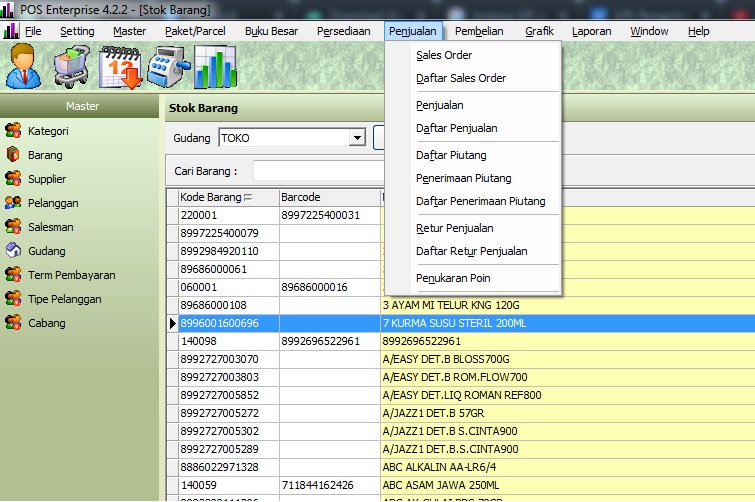Open Pelanggan in the Master panel

[x=53, y=203]
